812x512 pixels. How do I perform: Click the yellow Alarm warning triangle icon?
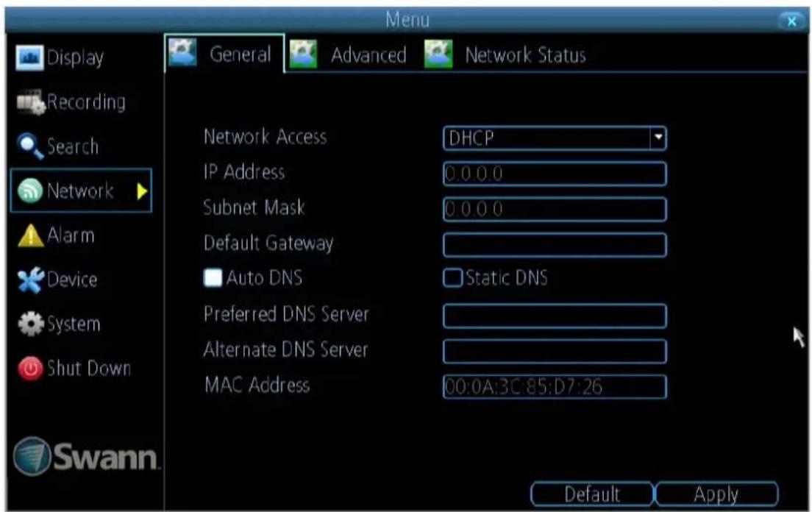(x=31, y=235)
